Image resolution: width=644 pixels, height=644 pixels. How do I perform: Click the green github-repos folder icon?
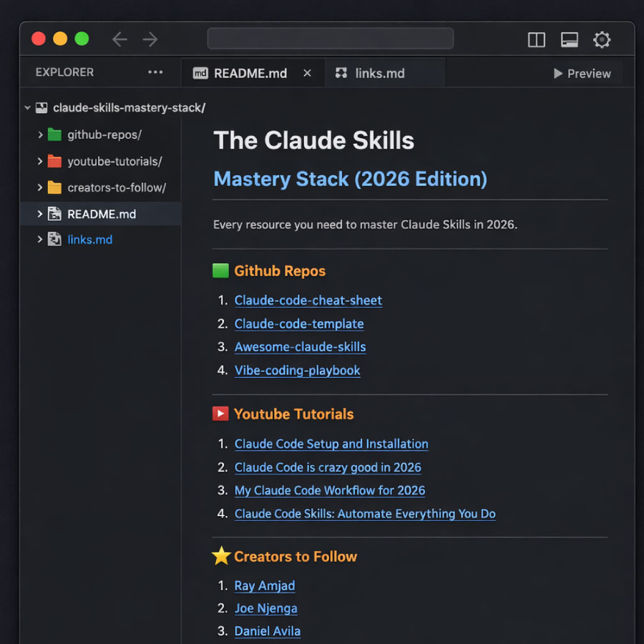pyautogui.click(x=54, y=135)
